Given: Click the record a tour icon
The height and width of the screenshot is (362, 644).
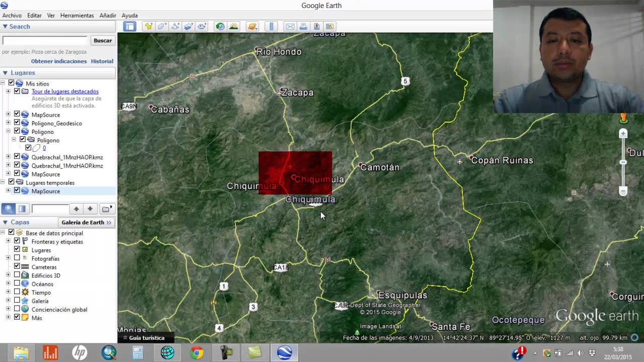Looking at the screenshot, I should pos(202,27).
